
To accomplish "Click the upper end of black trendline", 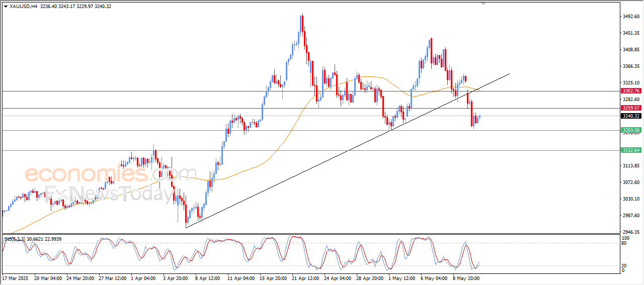I will coord(509,74).
